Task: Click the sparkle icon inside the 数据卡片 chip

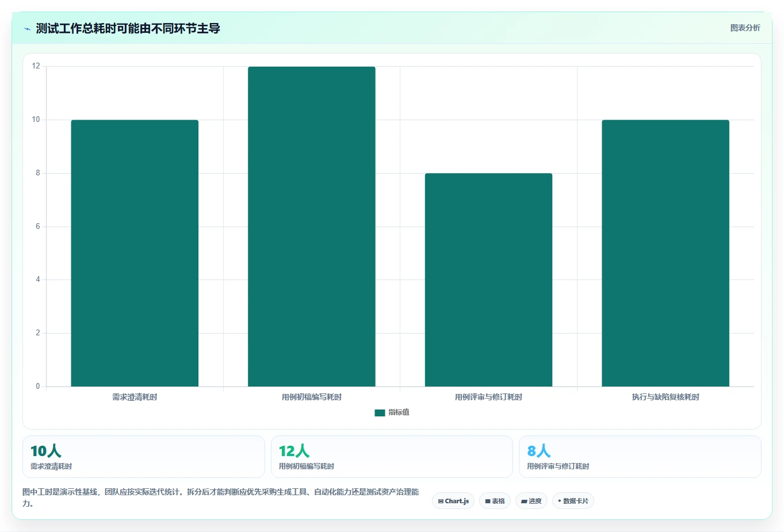Action: pos(560,501)
